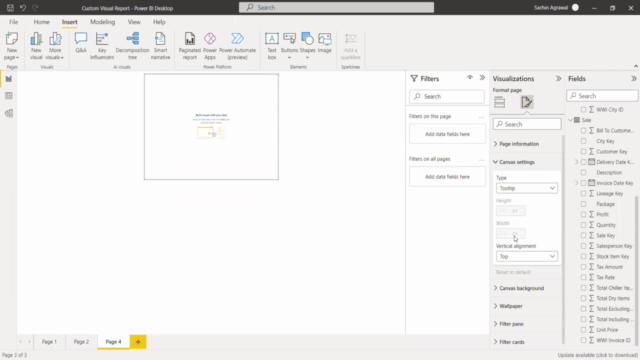Collapse the Sale table
This screenshot has width=640, height=360.
coord(571,120)
